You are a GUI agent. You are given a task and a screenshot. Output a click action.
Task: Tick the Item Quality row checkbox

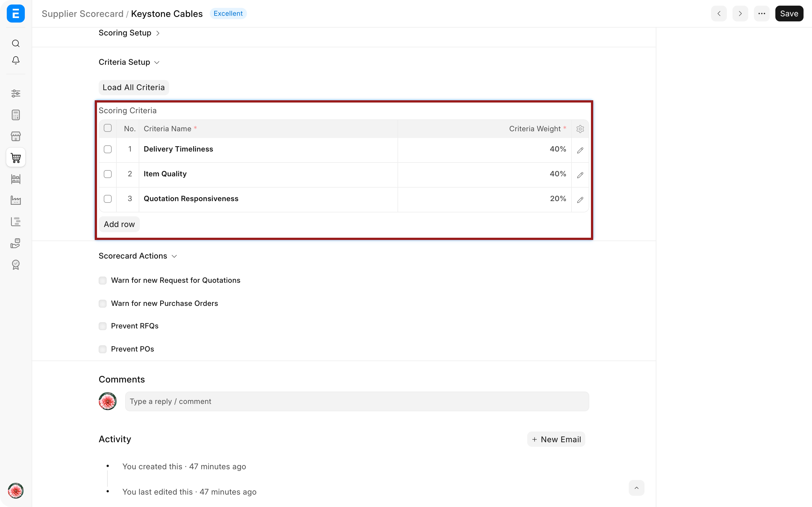(108, 174)
